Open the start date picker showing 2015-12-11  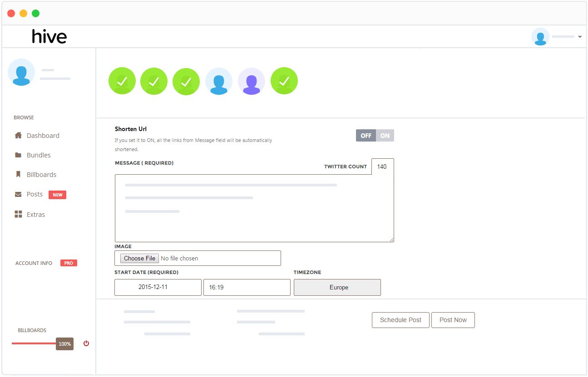click(158, 287)
